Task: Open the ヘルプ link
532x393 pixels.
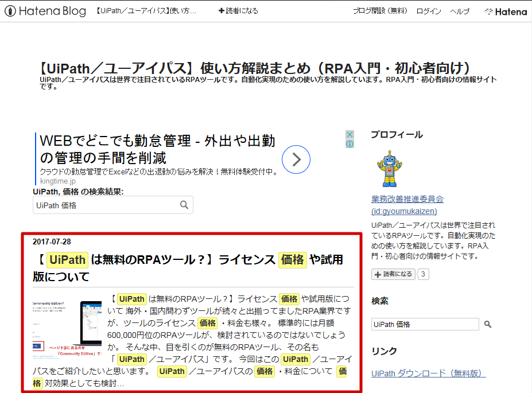Action: (x=460, y=11)
